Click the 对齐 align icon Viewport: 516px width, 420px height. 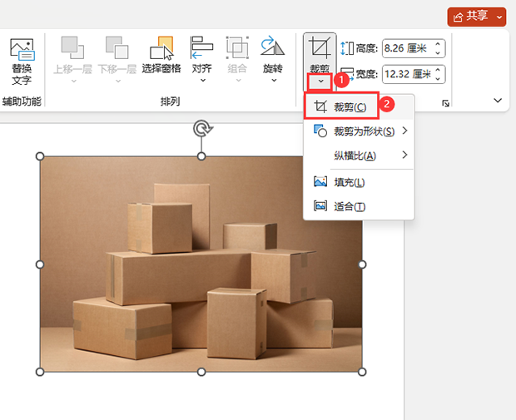tap(201, 47)
